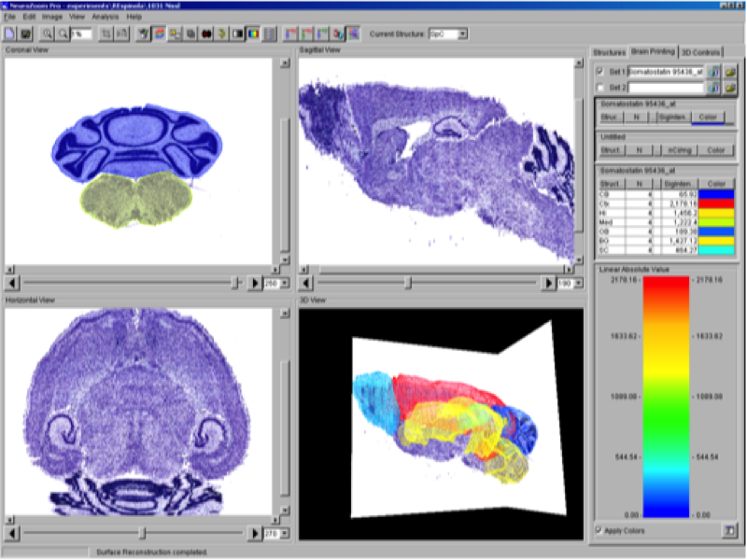Screen dimensions: 747x560
Task: Click the icon button beside Apply Colors
Action: point(727,530)
